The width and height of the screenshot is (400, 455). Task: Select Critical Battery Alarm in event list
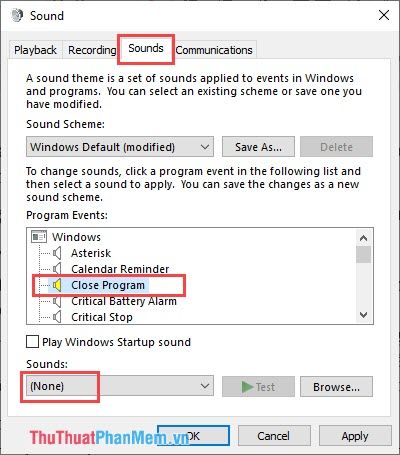[x=124, y=301]
